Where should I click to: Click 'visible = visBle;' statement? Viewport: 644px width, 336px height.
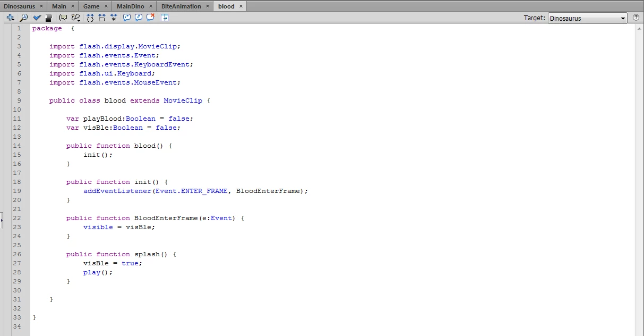coord(119,227)
